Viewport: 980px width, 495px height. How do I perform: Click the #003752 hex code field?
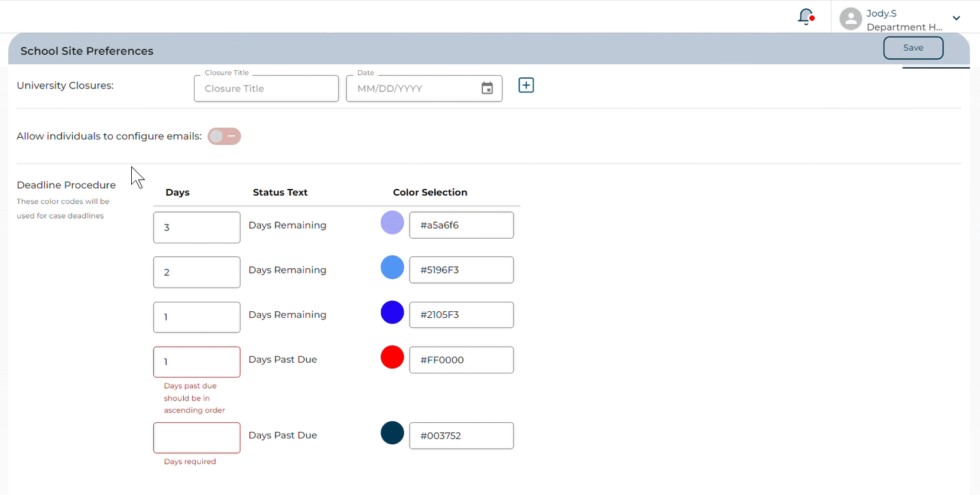[462, 435]
